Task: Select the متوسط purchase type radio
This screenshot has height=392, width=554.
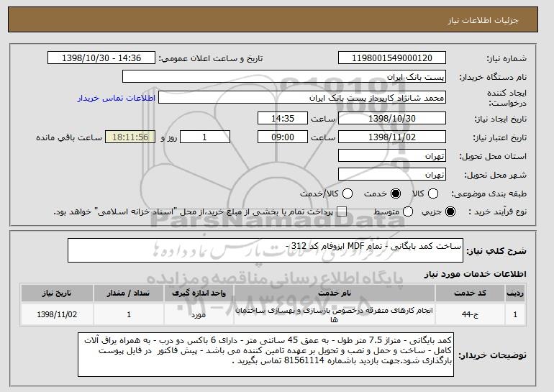Action: (x=408, y=212)
